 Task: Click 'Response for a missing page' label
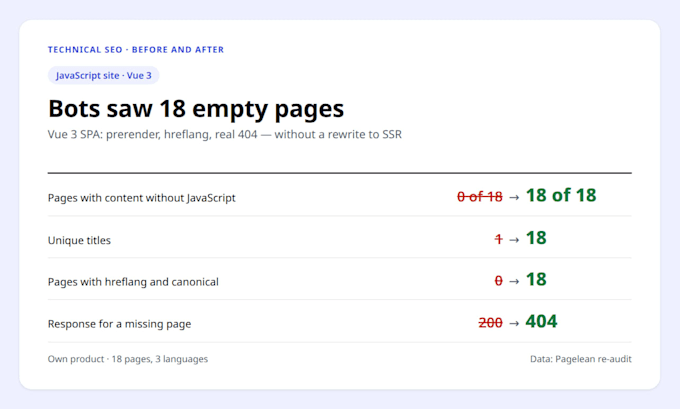[119, 324]
